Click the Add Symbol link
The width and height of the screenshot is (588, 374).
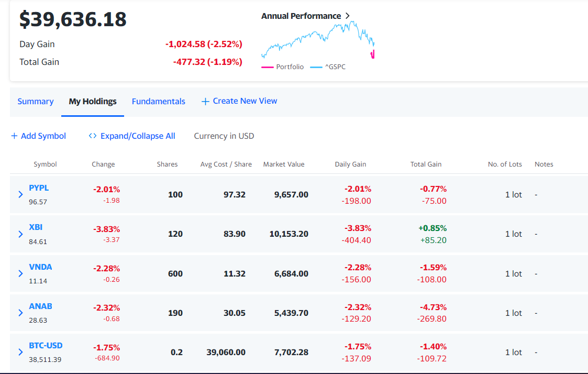point(43,136)
